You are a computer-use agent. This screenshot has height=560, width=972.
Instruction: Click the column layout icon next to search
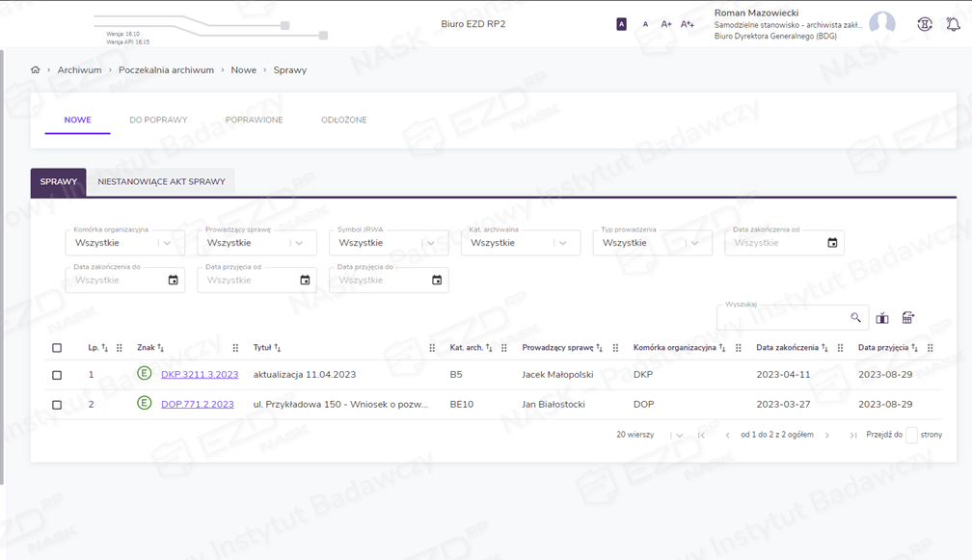pos(882,317)
